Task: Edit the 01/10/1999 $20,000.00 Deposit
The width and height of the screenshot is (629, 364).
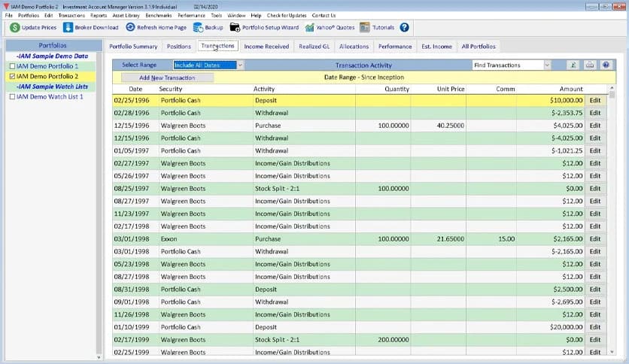Action: tap(595, 327)
